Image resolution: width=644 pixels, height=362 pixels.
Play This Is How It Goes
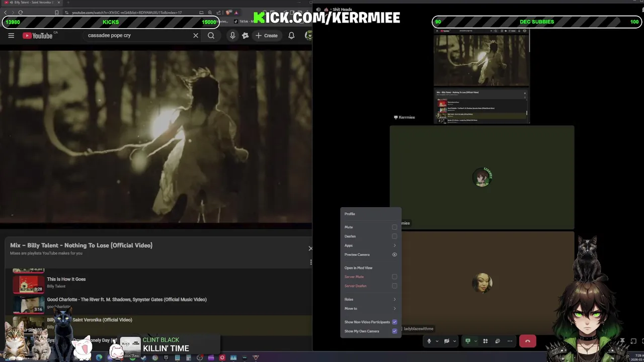pos(66,279)
